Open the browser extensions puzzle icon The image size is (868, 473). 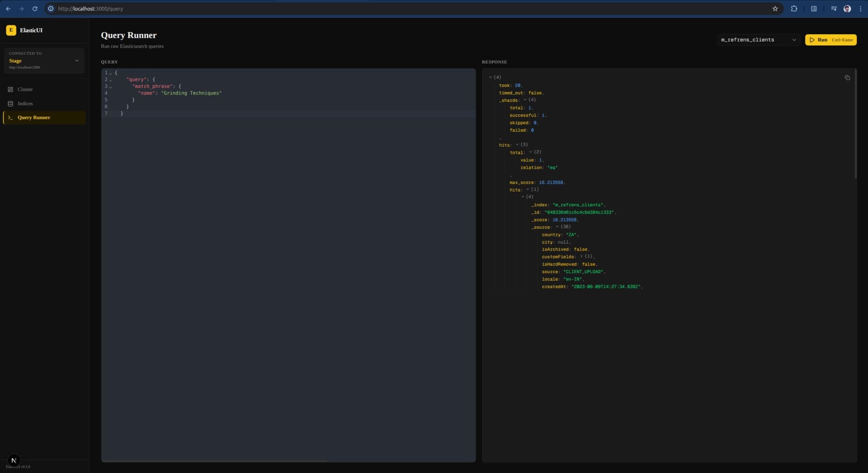coord(794,8)
